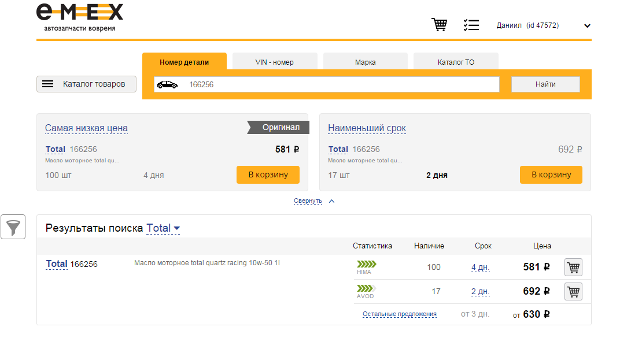The width and height of the screenshot is (631, 364).
Task: Click the '17 шт' quantity text
Action: pos(339,176)
